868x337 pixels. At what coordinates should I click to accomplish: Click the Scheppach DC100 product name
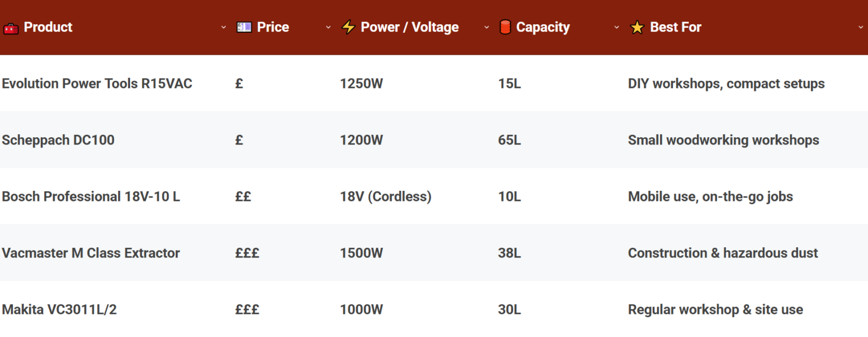pyautogui.click(x=58, y=140)
